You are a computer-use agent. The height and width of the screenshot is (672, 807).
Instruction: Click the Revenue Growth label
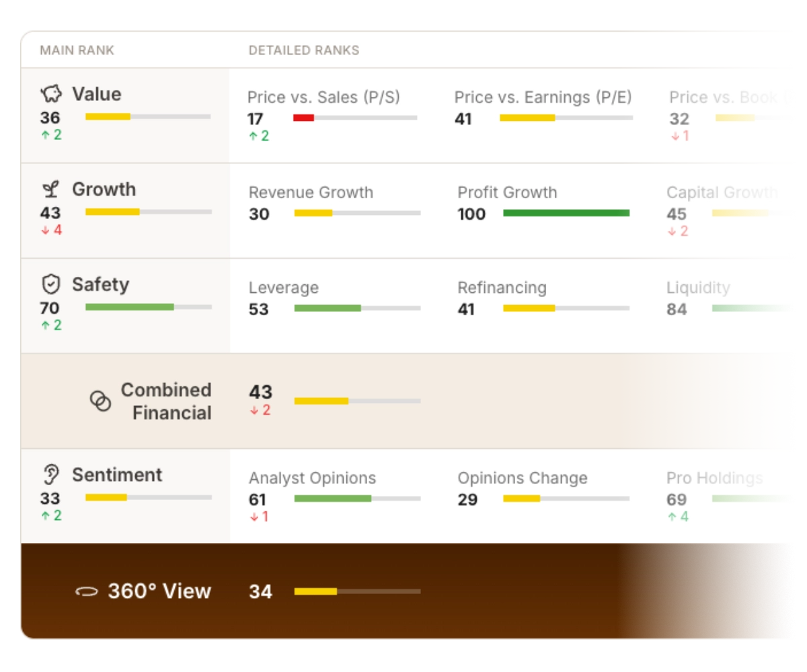pyautogui.click(x=311, y=193)
